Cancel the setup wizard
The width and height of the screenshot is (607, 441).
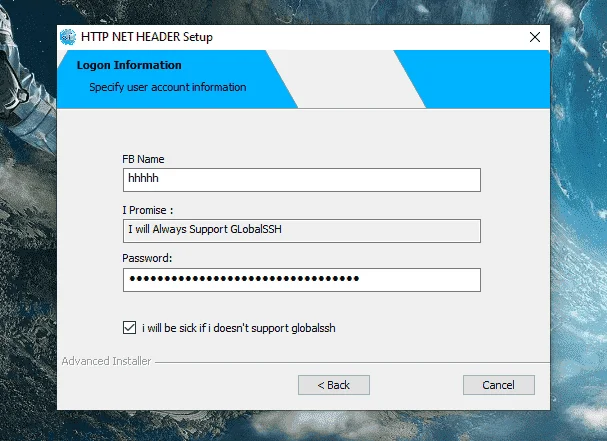[x=499, y=385]
